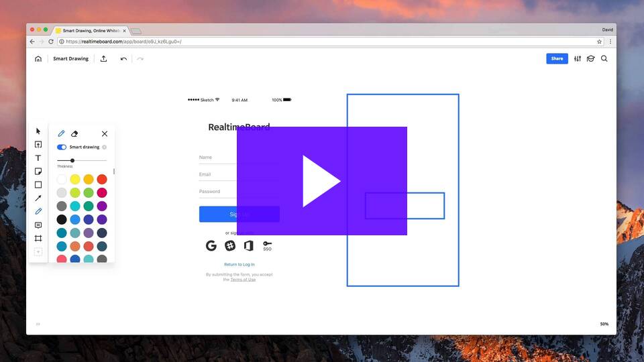Open the upload tool in left toolbar
Image resolution: width=644 pixels, height=362 pixels.
pos(38,145)
